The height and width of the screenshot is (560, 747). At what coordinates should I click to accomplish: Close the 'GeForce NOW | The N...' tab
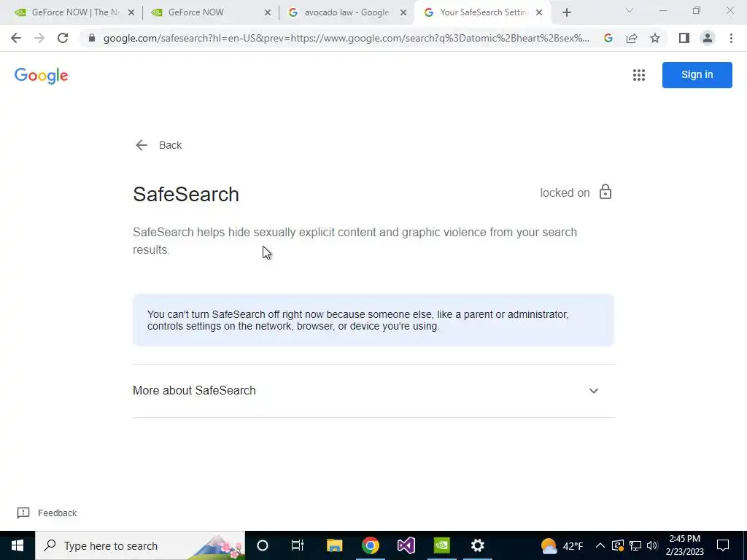coord(131,12)
